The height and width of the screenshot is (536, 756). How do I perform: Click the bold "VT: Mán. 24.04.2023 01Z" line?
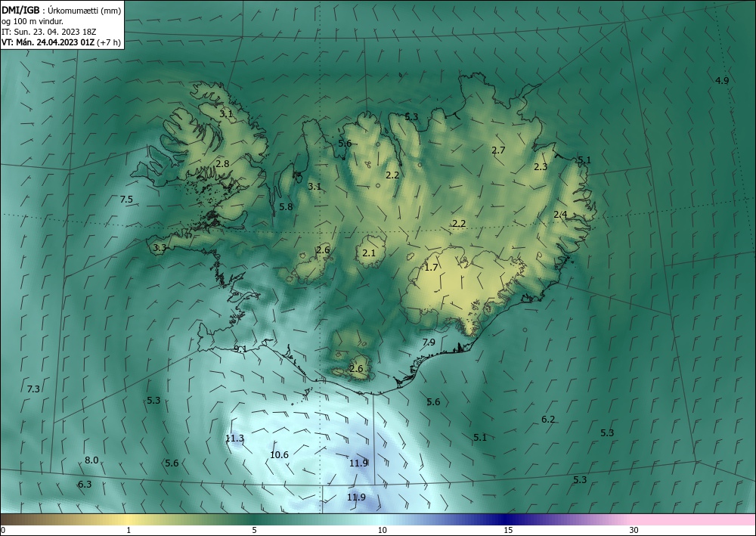[x=48, y=42]
